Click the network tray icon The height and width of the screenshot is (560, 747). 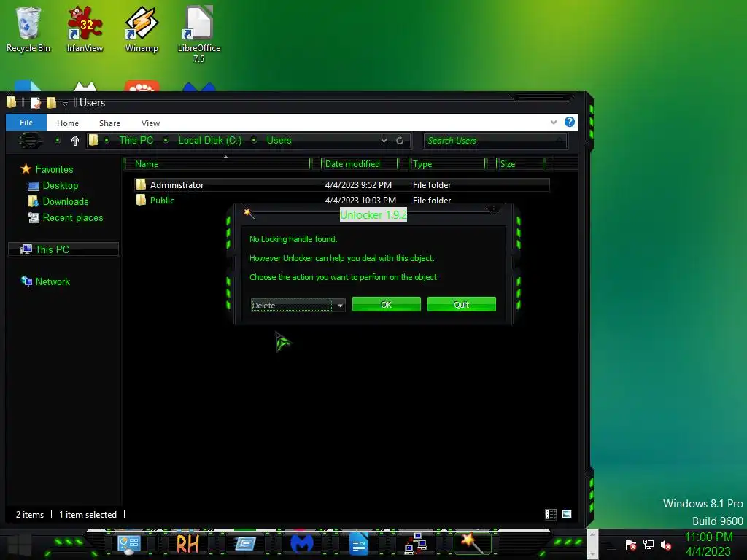coord(649,545)
